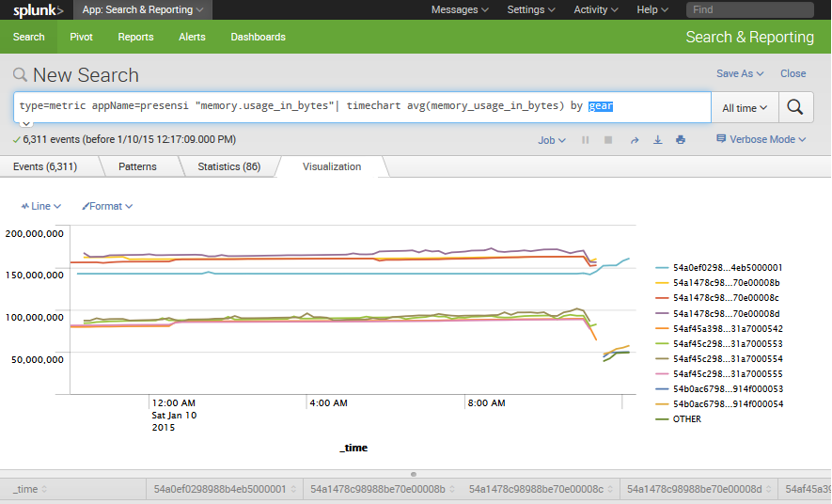The image size is (832, 504).
Task: Open Help menu
Action: pyautogui.click(x=652, y=9)
